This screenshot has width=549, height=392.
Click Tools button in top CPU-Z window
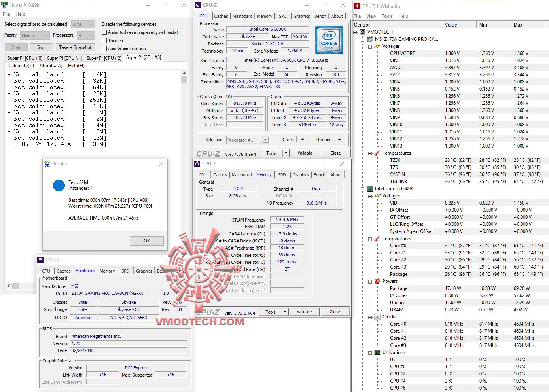pos(271,153)
